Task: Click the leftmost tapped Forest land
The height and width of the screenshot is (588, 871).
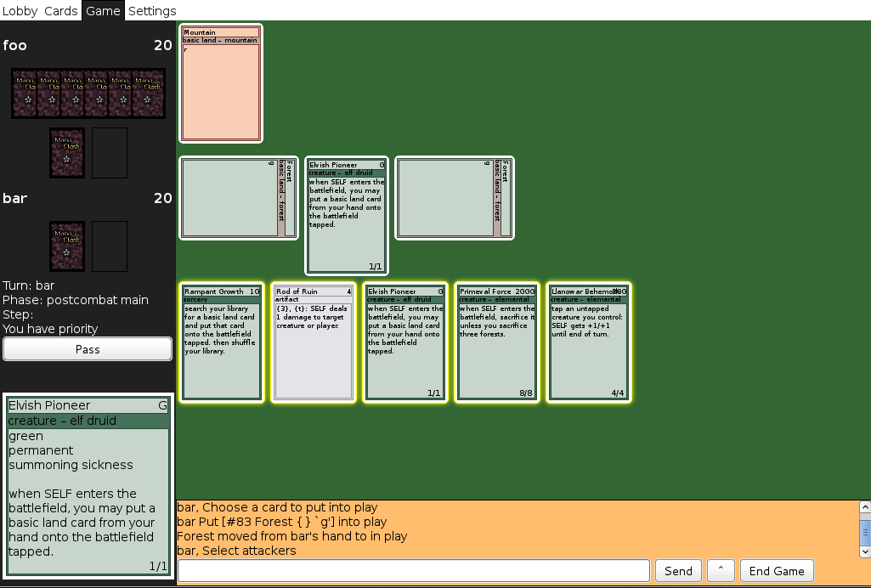Action: (238, 198)
